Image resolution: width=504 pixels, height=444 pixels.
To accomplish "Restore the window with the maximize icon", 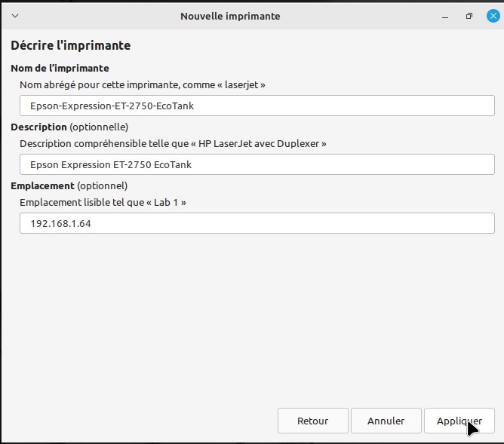I will click(x=469, y=16).
